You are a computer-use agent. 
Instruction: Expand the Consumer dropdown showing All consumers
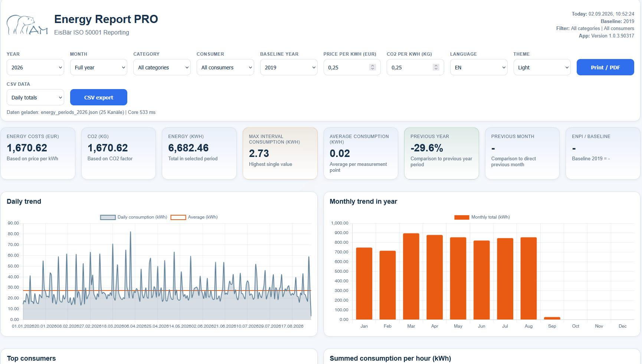(225, 67)
